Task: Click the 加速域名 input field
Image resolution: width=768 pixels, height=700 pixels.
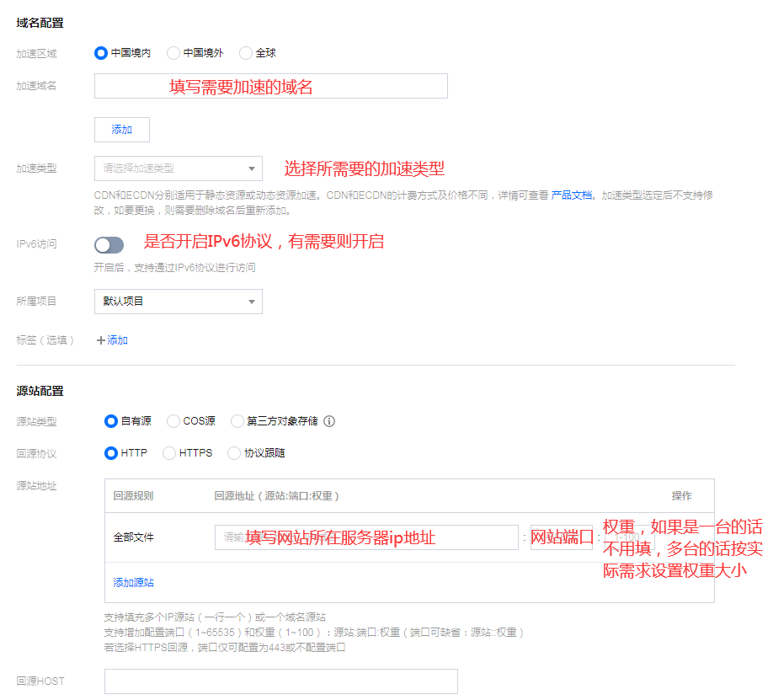Action: 270,86
